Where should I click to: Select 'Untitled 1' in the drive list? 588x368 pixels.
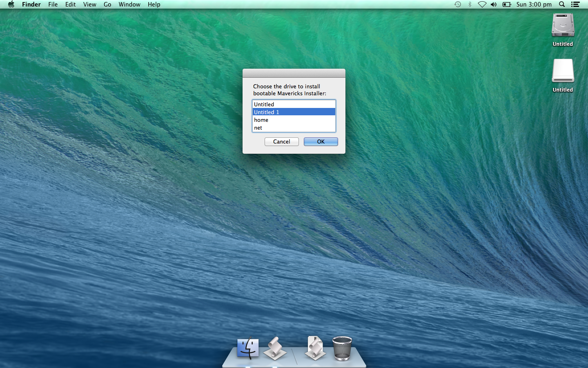pos(294,112)
